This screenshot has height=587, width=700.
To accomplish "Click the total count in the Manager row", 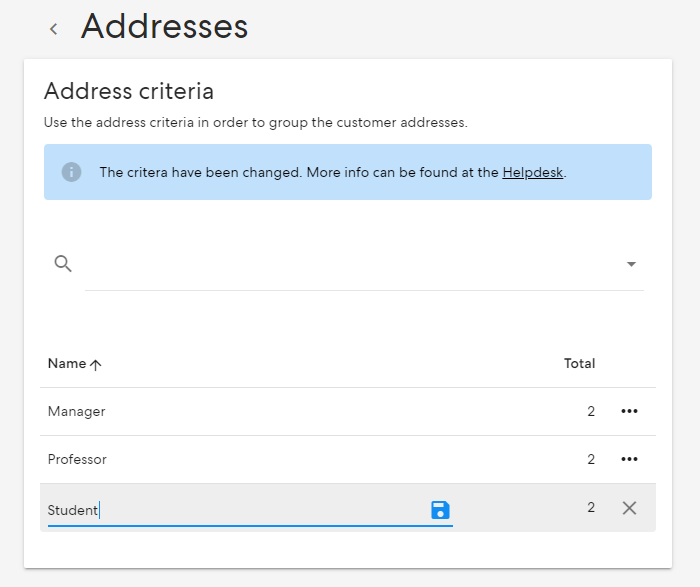I will [591, 411].
